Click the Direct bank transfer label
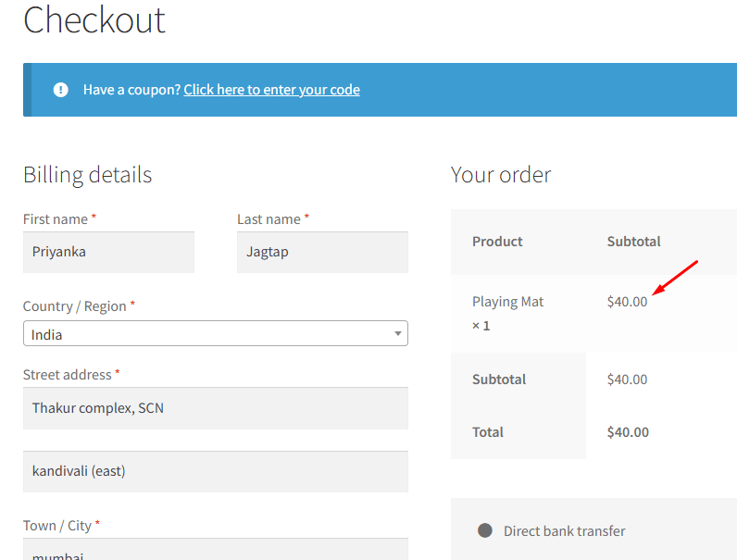The height and width of the screenshot is (560, 737). pyautogui.click(x=564, y=531)
